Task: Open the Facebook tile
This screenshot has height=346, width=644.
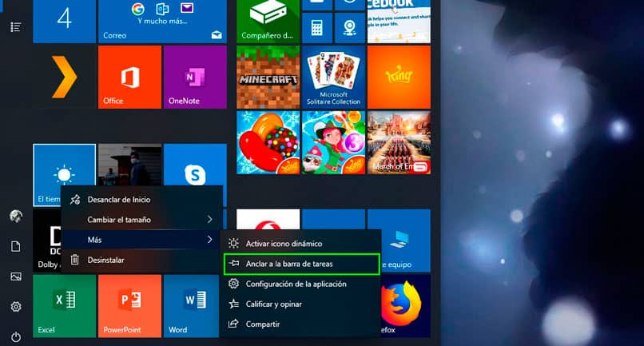Action: pos(399,22)
